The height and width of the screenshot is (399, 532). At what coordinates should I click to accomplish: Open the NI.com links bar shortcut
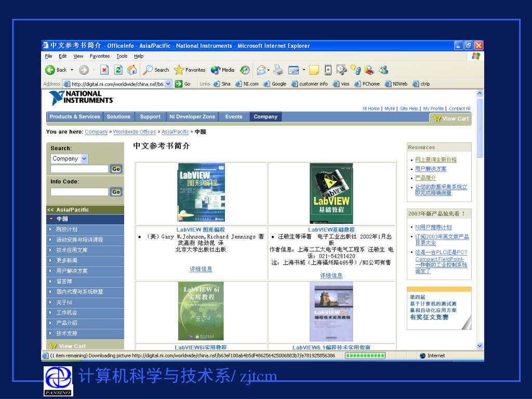coord(247,84)
